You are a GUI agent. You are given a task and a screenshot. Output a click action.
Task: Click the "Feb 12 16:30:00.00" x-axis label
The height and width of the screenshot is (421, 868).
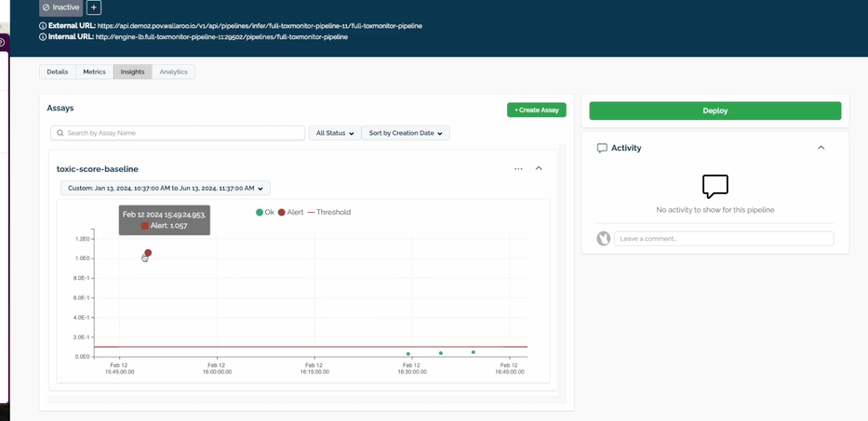(411, 368)
